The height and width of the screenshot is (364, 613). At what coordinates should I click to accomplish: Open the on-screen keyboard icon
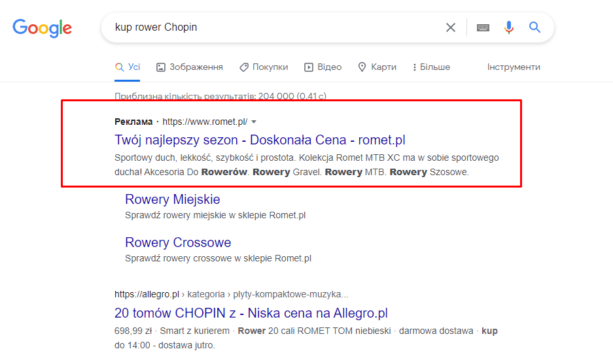[483, 27]
